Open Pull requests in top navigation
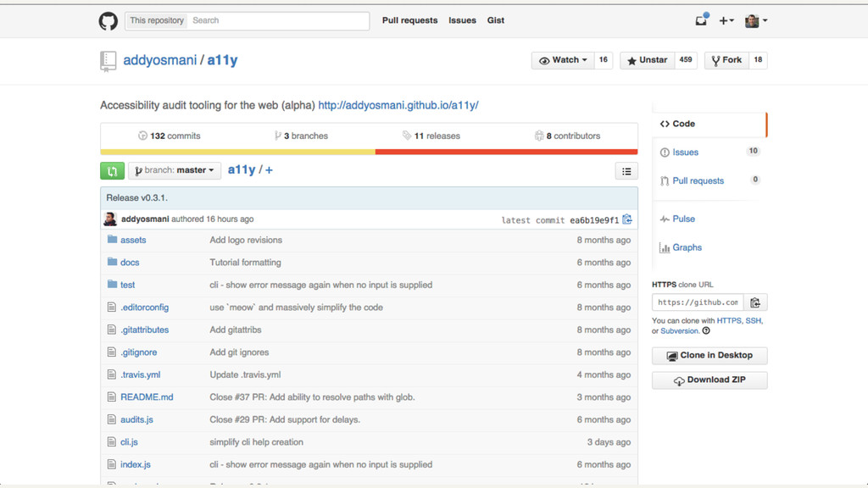 click(409, 20)
